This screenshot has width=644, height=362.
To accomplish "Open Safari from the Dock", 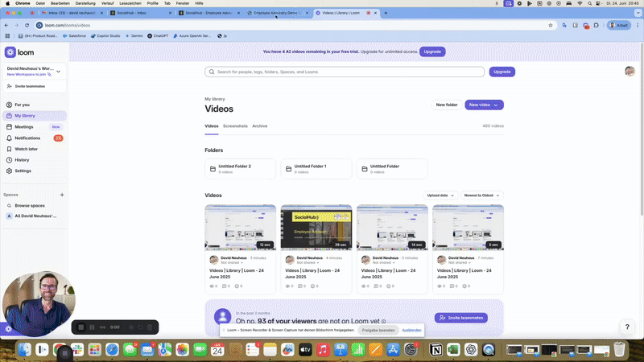I will point(112,350).
